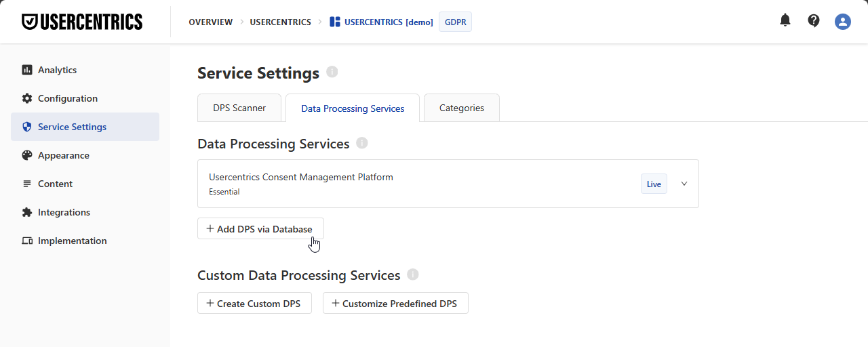Show info beside Custom Data Processing Services
The height and width of the screenshot is (347, 868).
pyautogui.click(x=413, y=274)
